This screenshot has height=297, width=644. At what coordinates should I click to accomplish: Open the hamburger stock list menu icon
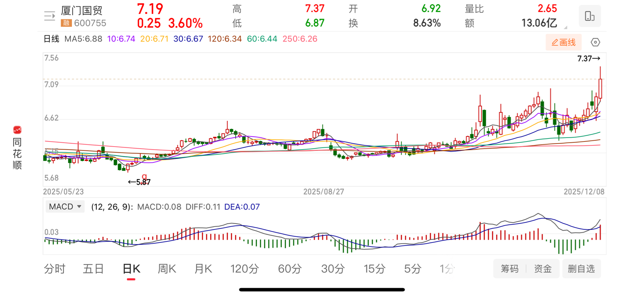pos(50,16)
